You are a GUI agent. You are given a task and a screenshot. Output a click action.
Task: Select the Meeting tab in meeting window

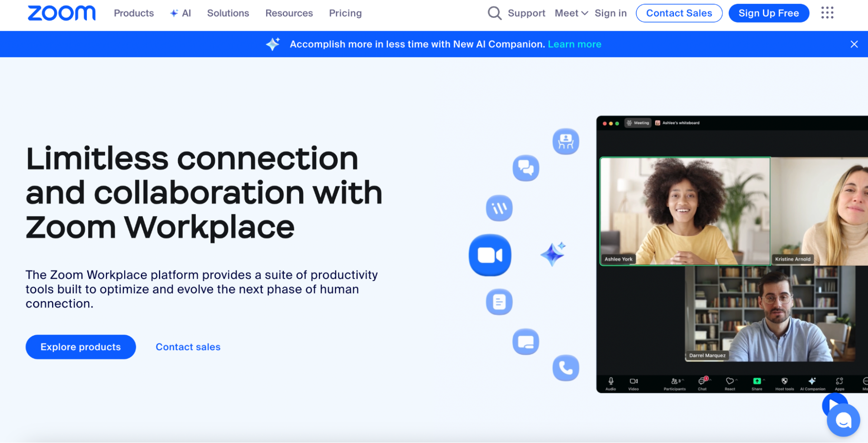pyautogui.click(x=638, y=123)
